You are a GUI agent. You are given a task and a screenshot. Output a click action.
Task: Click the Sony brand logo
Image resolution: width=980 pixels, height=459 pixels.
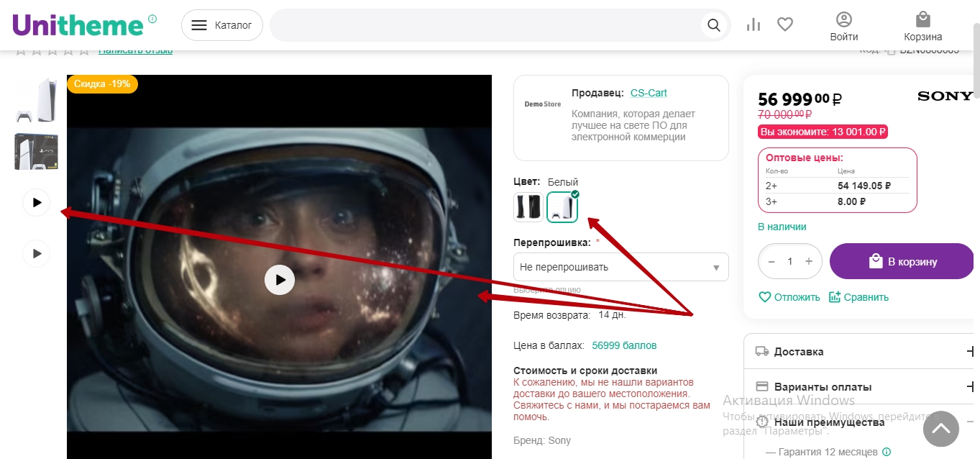945,96
